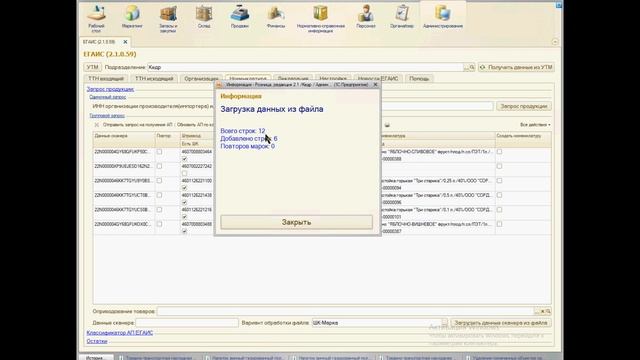Viewport: 640px width, 360px height.
Task: Open the Одиночный запрос link
Action: [x=108, y=97]
